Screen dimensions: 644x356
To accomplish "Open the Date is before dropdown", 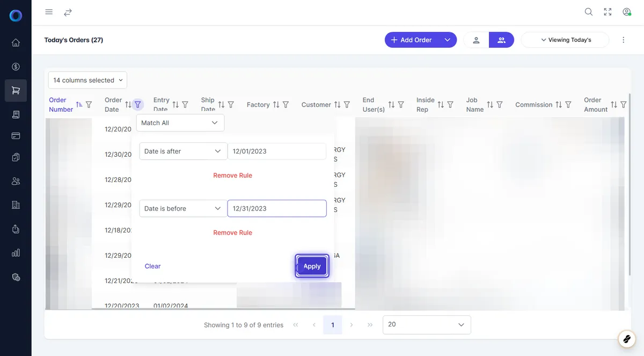I will click(x=183, y=208).
